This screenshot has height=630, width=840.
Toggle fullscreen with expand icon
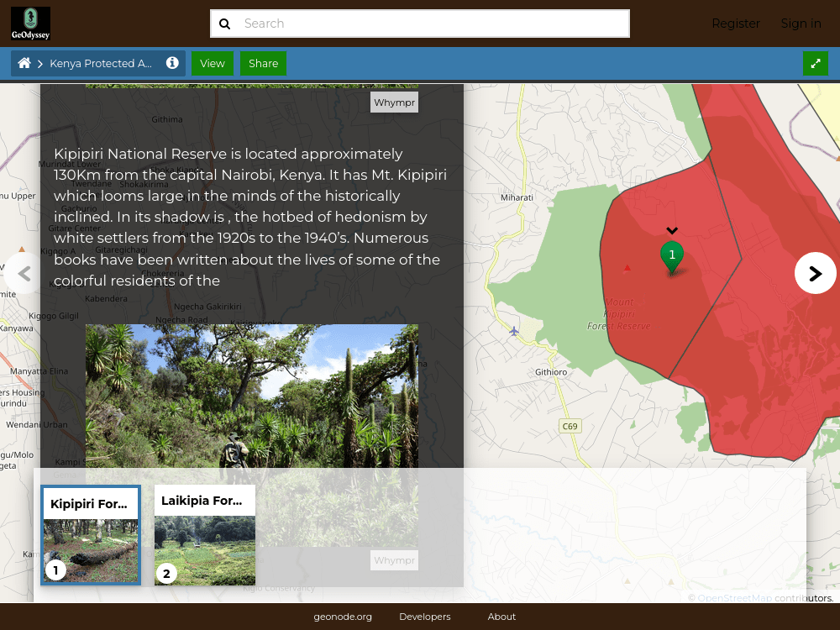[x=816, y=63]
